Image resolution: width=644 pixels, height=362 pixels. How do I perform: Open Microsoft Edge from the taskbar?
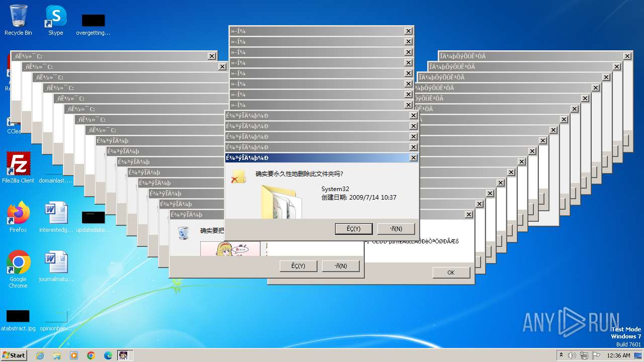point(108,355)
